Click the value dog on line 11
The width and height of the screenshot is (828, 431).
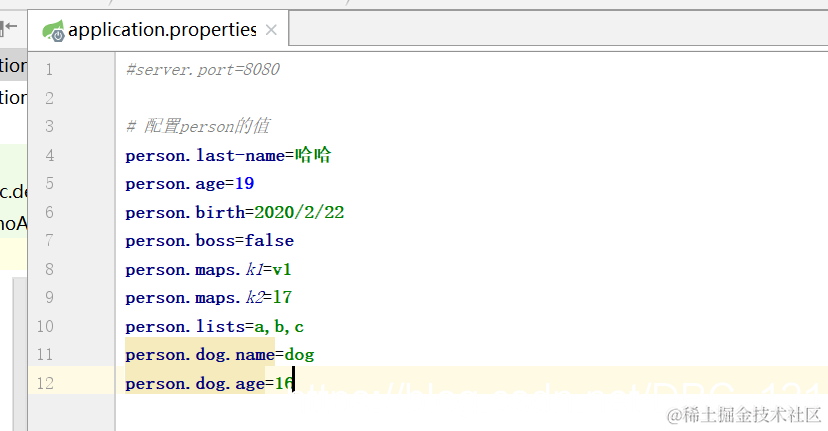point(299,355)
